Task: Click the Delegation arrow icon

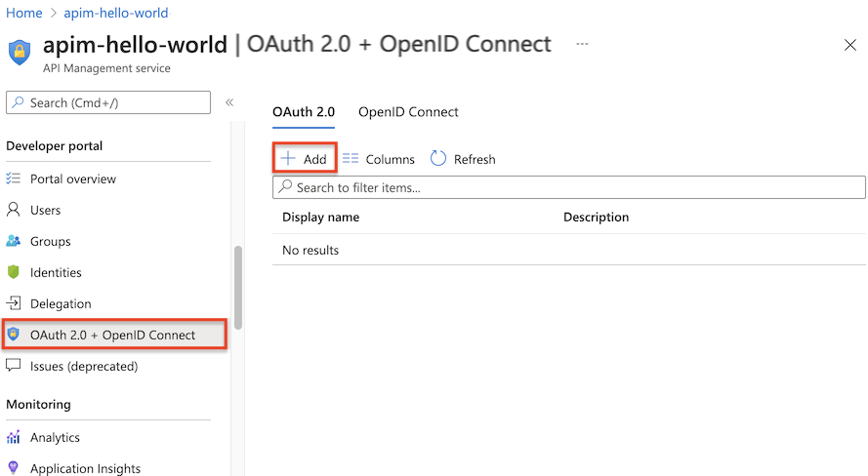Action: [x=14, y=303]
